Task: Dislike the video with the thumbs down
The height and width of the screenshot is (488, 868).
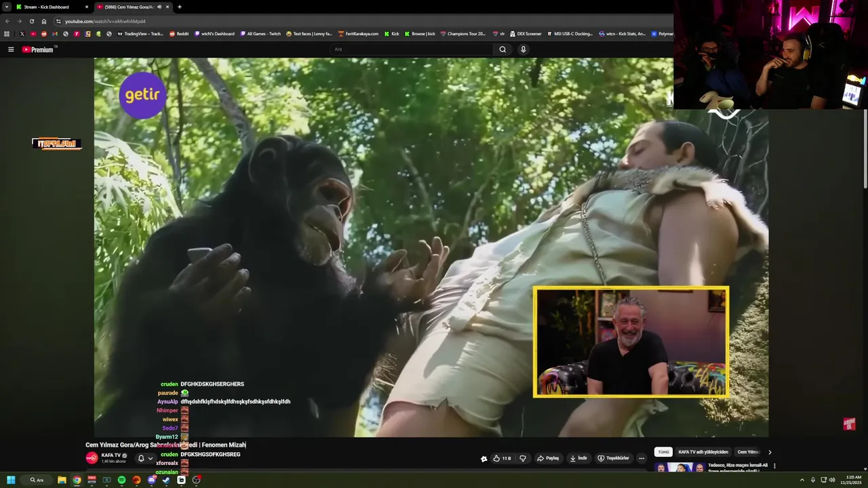Action: (x=522, y=458)
